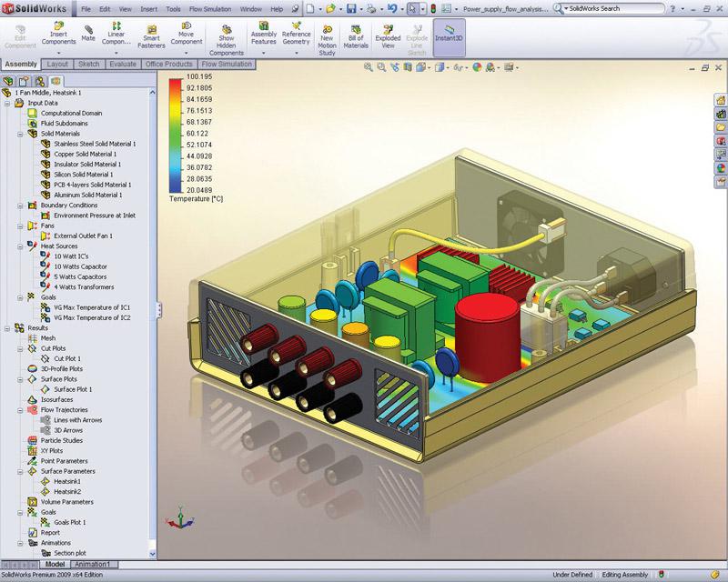Collapse the Input Data tree node

click(8, 104)
